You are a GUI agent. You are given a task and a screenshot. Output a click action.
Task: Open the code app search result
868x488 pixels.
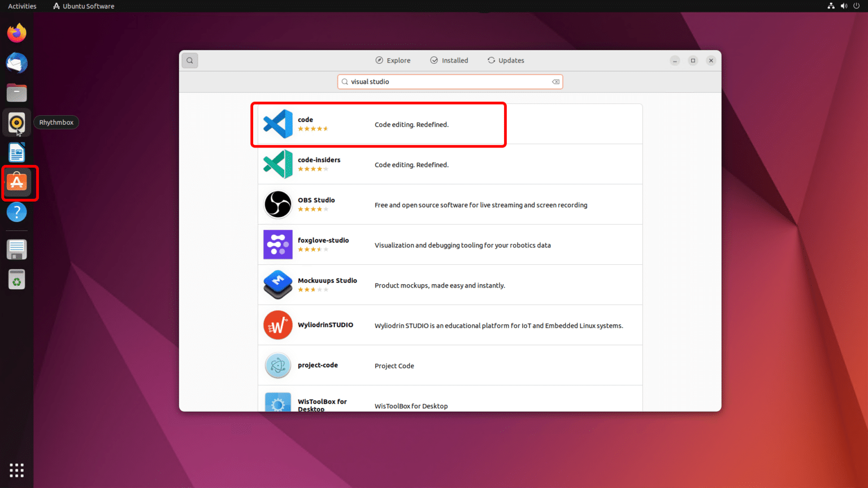pos(379,124)
